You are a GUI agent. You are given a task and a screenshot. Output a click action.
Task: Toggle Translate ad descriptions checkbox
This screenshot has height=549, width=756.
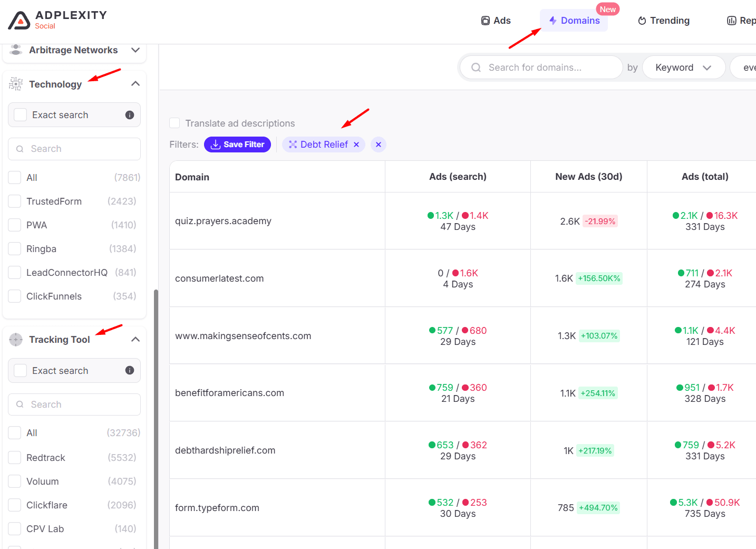click(x=175, y=123)
